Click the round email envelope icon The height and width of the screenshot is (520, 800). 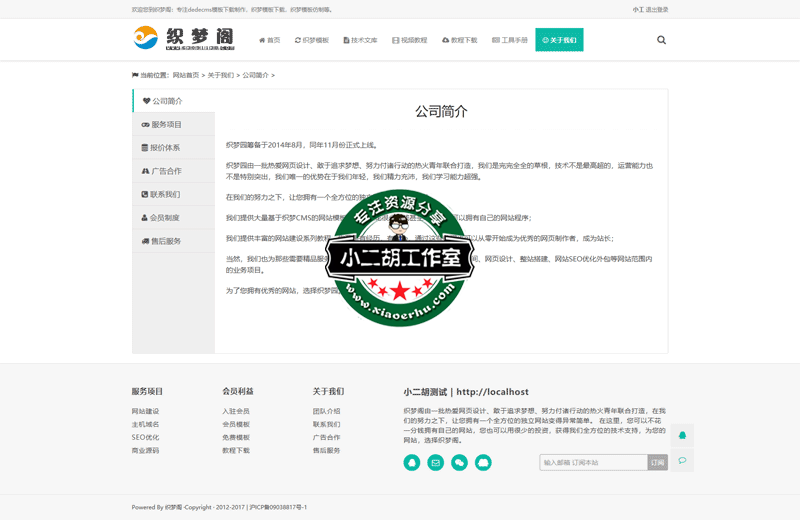tap(436, 463)
